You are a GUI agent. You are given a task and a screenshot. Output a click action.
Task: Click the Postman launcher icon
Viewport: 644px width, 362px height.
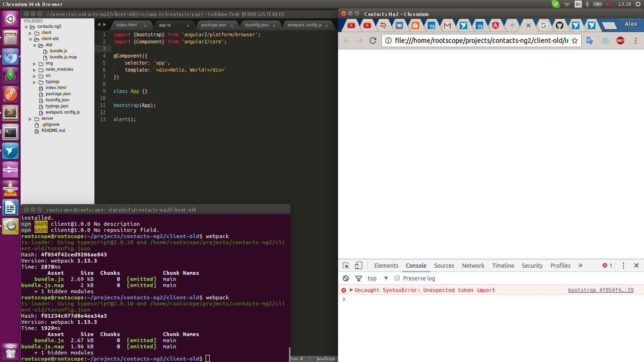tap(10, 94)
